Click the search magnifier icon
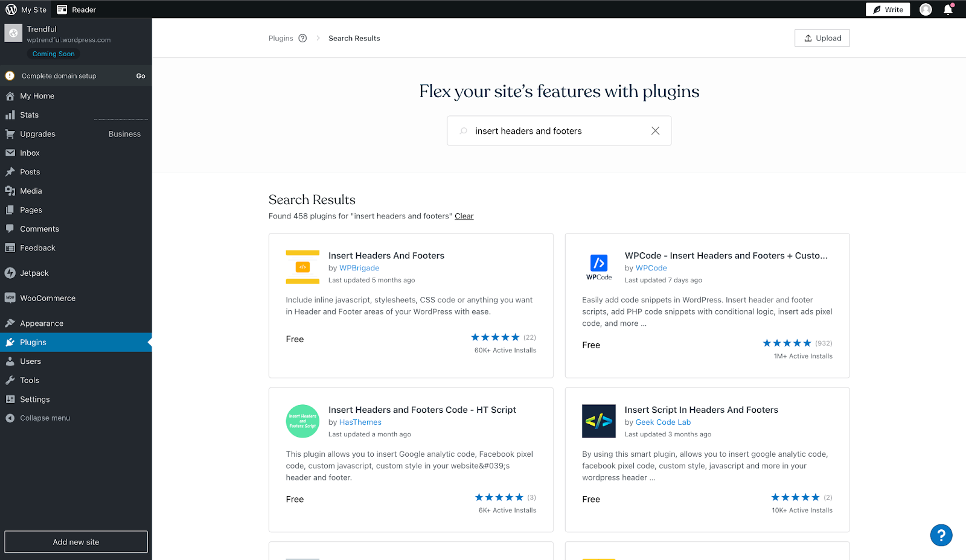The height and width of the screenshot is (560, 966). coord(464,131)
